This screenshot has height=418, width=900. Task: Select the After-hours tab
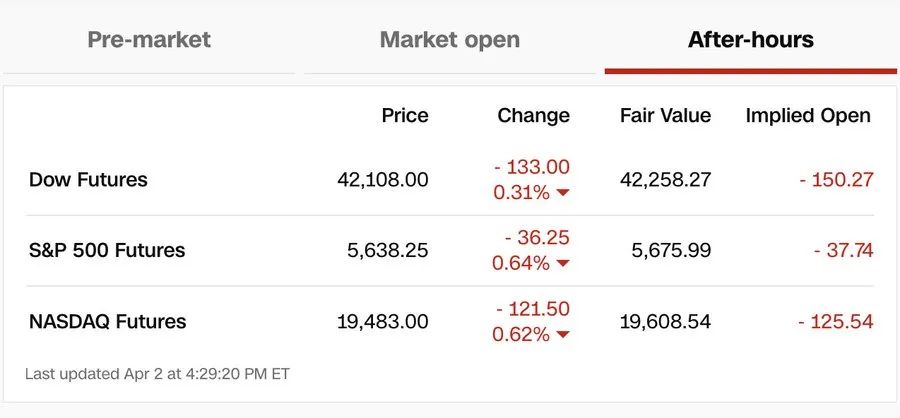[x=751, y=40]
